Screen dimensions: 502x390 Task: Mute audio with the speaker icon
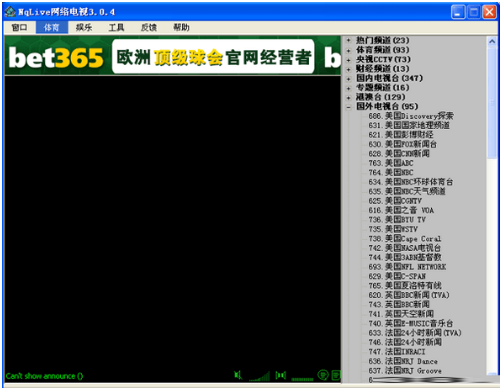tap(238, 375)
